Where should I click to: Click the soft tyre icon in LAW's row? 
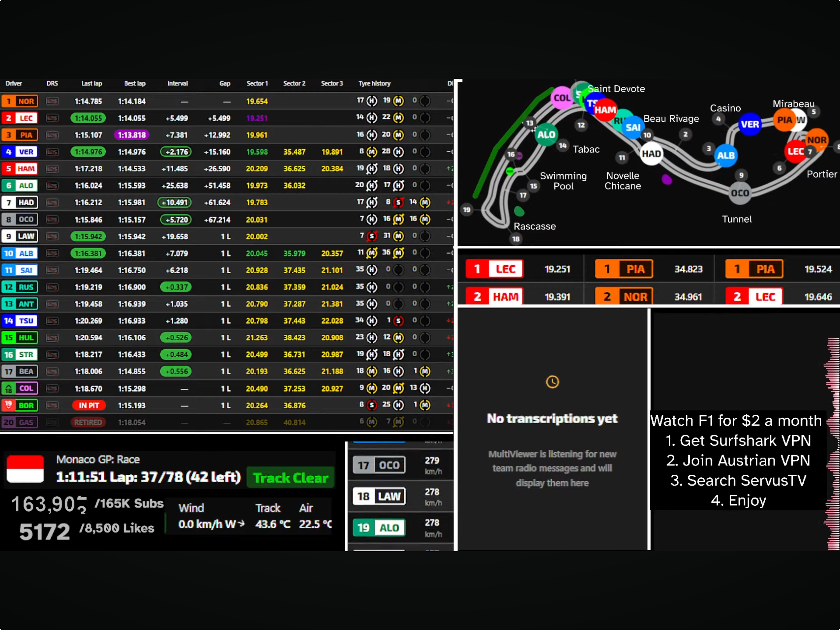click(371, 236)
